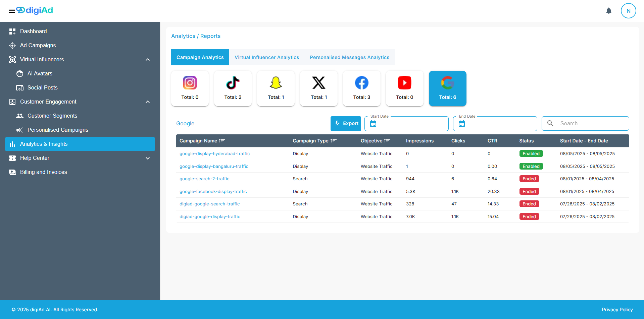This screenshot has height=319, width=644.
Task: Click the AI Avatars face icon
Action: pos(20,74)
